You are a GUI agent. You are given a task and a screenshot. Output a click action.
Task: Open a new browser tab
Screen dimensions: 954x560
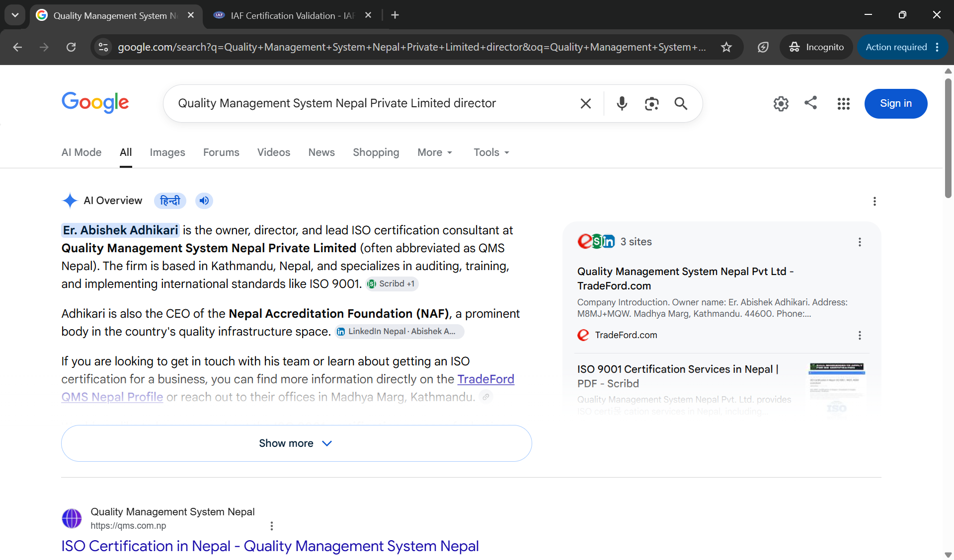395,15
